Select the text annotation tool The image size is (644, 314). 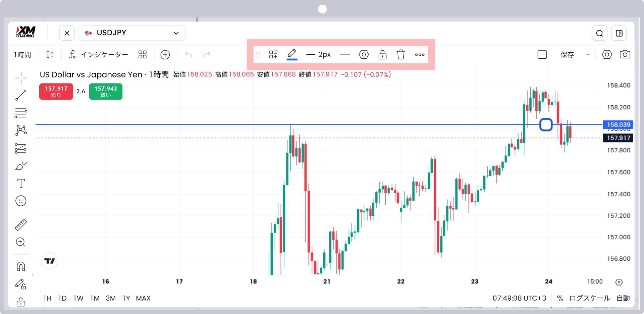(x=21, y=184)
